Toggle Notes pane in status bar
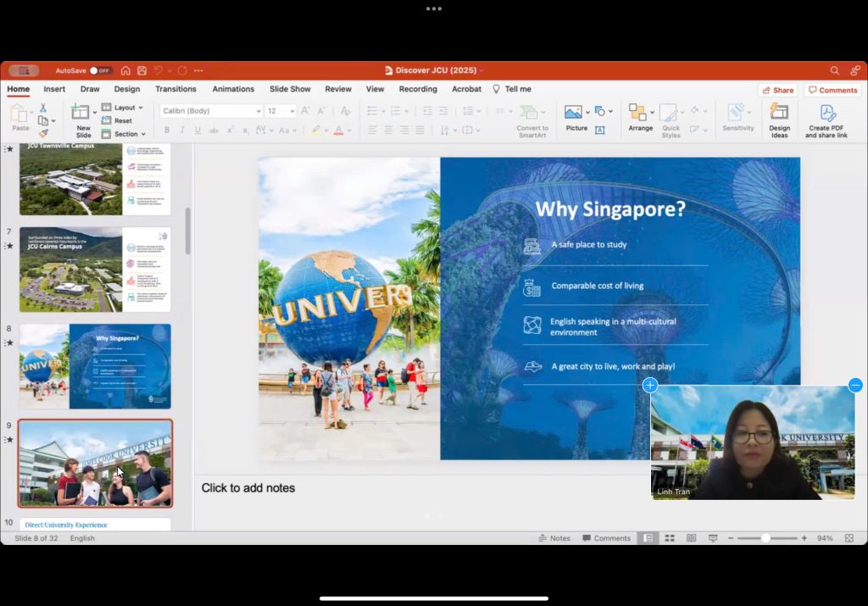 554,538
